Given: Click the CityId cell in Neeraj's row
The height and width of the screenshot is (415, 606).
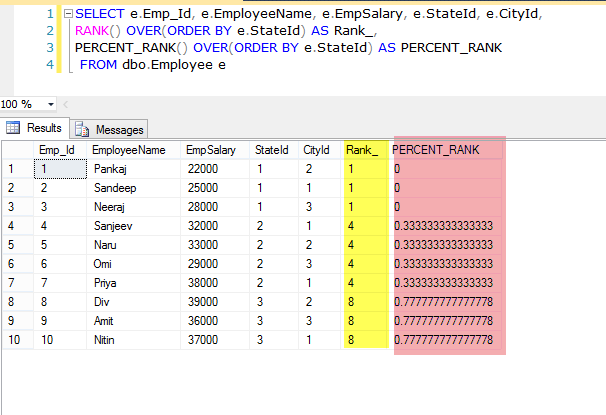Looking at the screenshot, I should tap(319, 207).
